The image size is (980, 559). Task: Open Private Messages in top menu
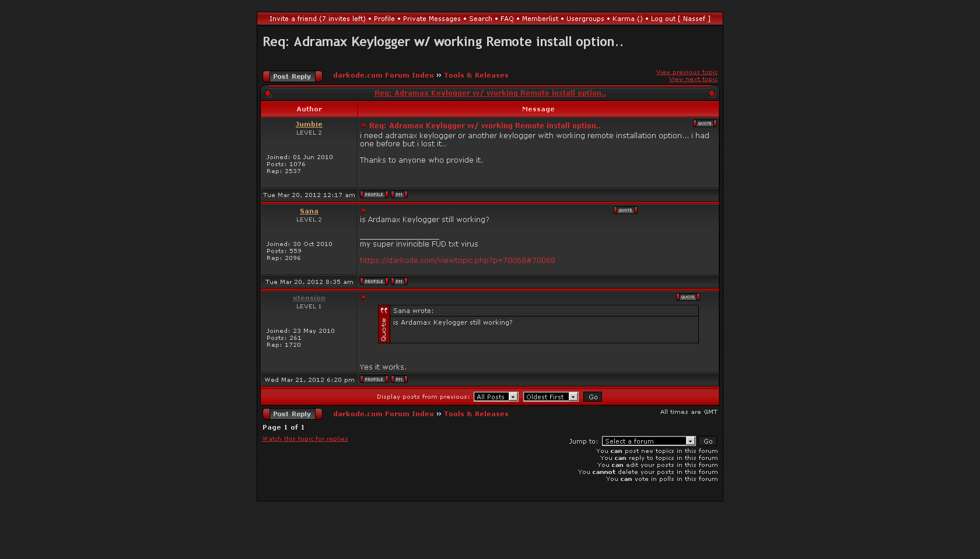click(x=432, y=19)
